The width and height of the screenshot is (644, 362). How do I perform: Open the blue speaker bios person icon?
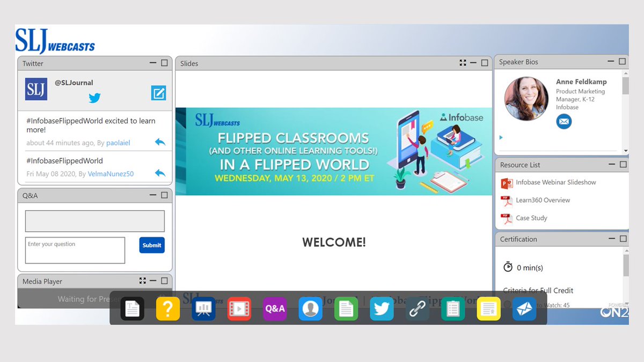tap(311, 308)
